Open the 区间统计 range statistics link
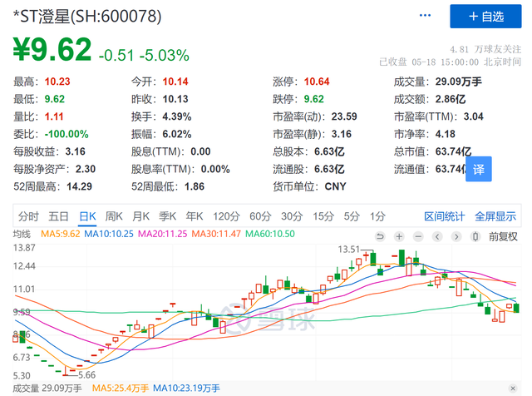532x396 pixels. click(444, 216)
